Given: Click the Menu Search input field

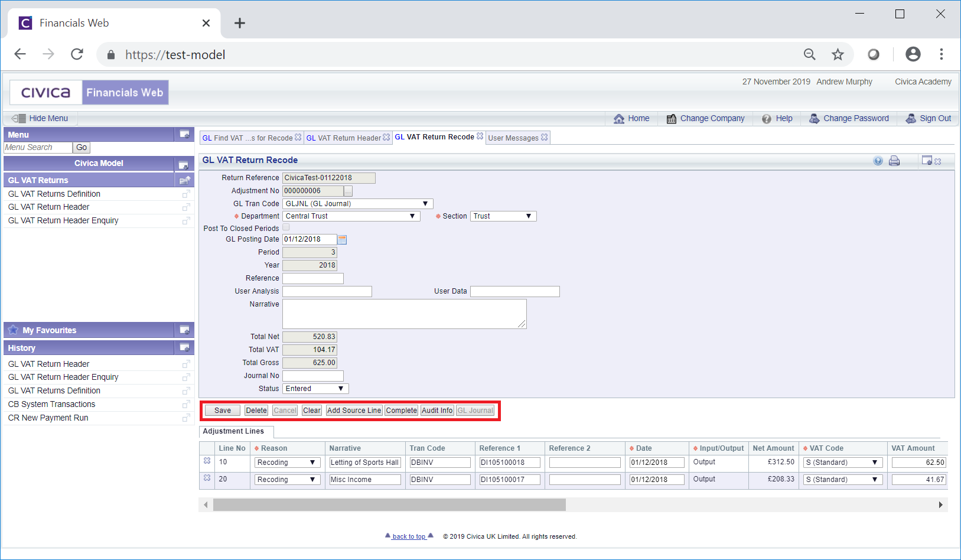Looking at the screenshot, I should [38, 148].
